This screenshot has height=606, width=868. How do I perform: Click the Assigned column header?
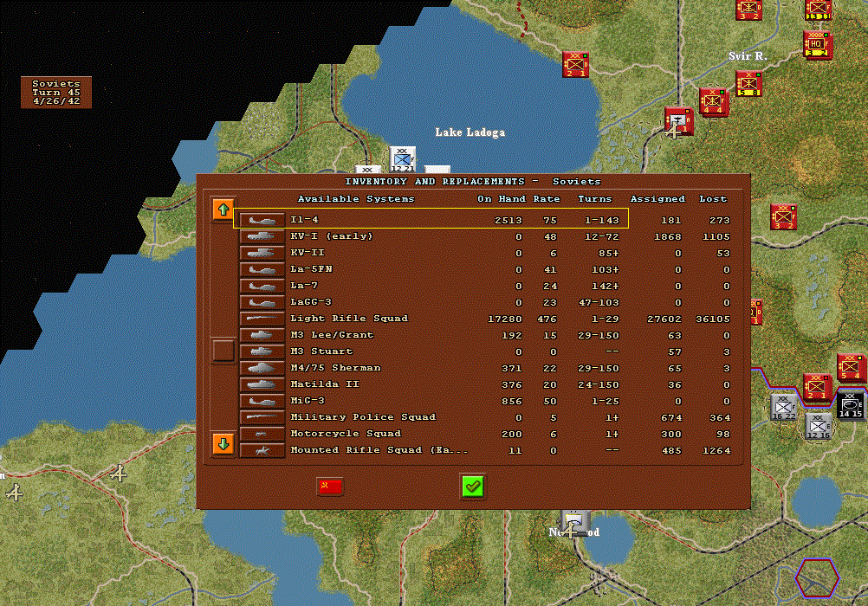(x=657, y=198)
